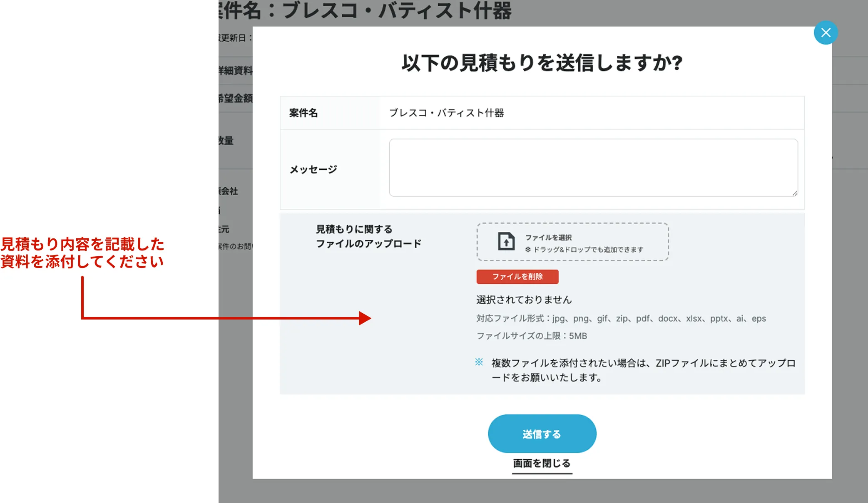
Task: Click the message text area's corner grip handle
Action: (x=794, y=193)
